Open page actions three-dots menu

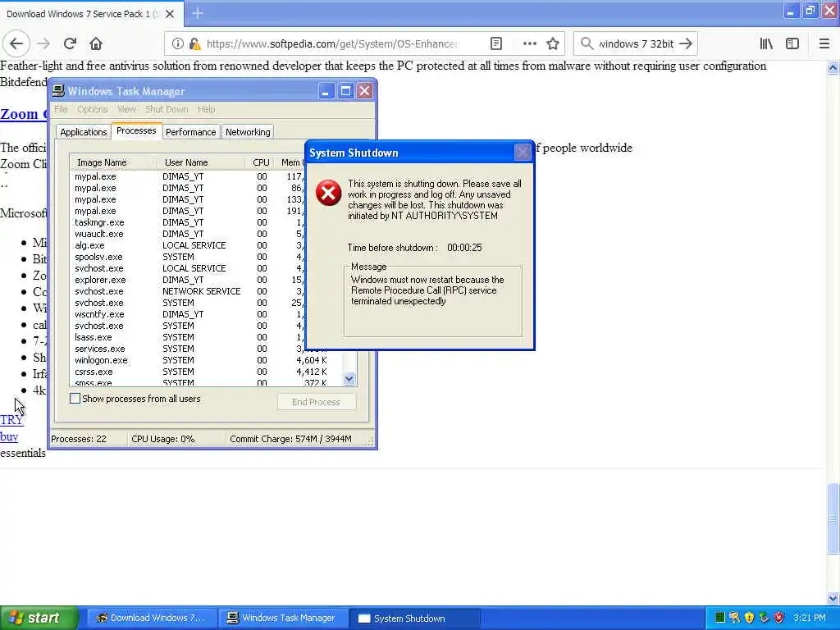529,44
